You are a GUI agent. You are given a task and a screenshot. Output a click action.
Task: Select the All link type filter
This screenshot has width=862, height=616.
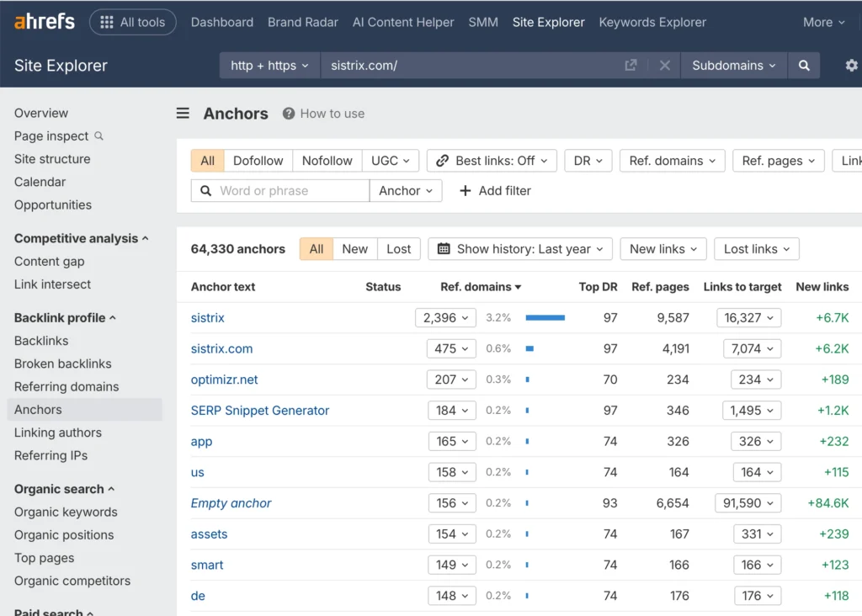[x=207, y=161]
